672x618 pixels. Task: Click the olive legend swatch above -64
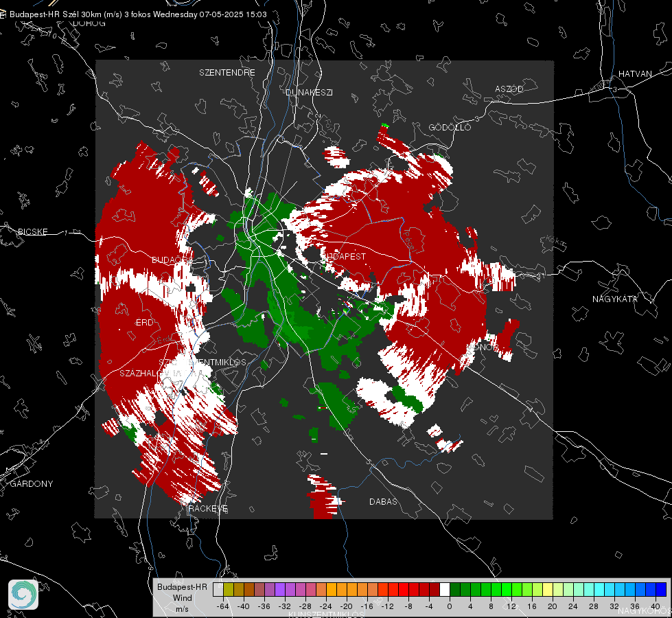pos(229,590)
